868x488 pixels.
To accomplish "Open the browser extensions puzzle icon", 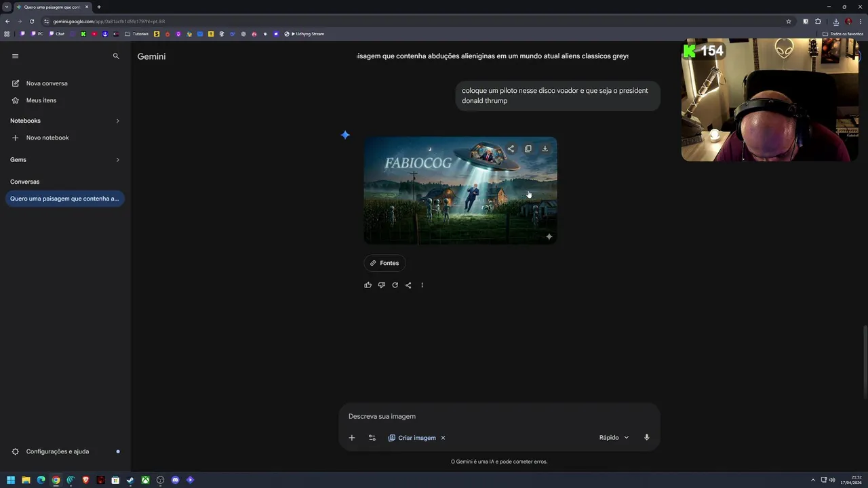I will click(818, 21).
